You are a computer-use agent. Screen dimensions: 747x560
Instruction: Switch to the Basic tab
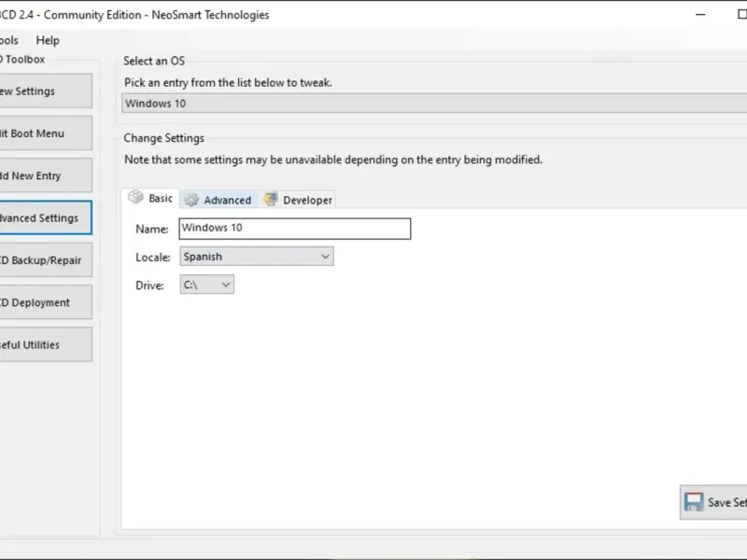tap(150, 198)
